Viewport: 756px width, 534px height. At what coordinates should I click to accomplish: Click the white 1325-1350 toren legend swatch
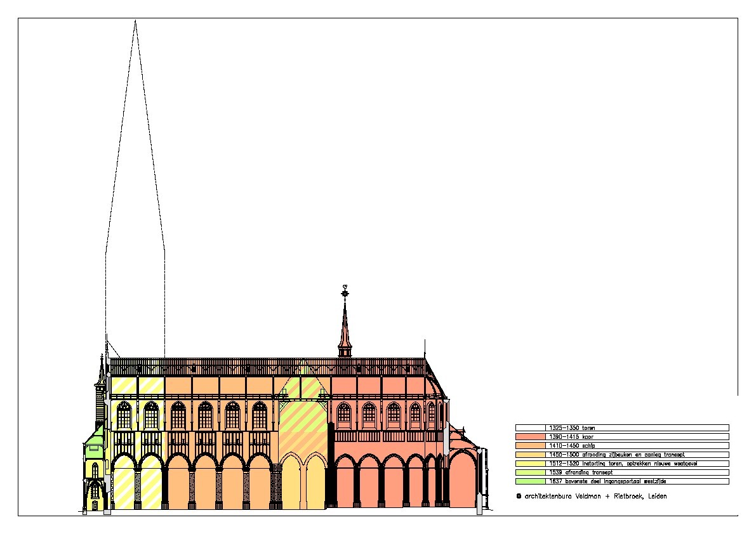click(530, 428)
